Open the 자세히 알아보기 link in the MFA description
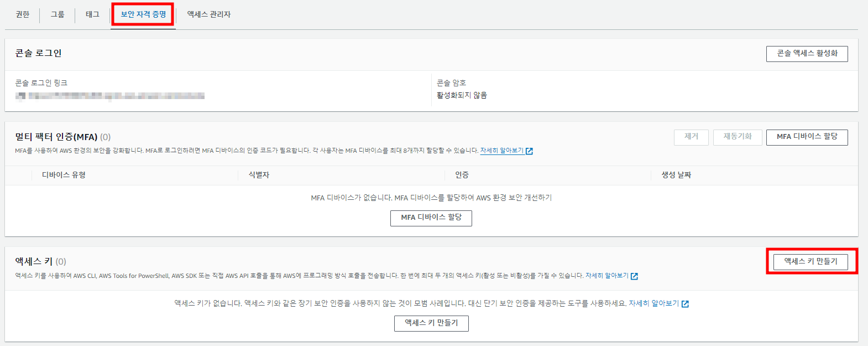This screenshot has width=868, height=346. pos(501,151)
